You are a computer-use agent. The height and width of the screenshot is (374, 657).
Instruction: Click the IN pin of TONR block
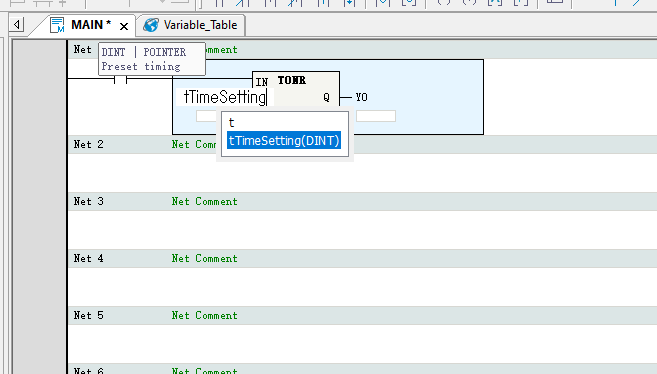coord(261,82)
